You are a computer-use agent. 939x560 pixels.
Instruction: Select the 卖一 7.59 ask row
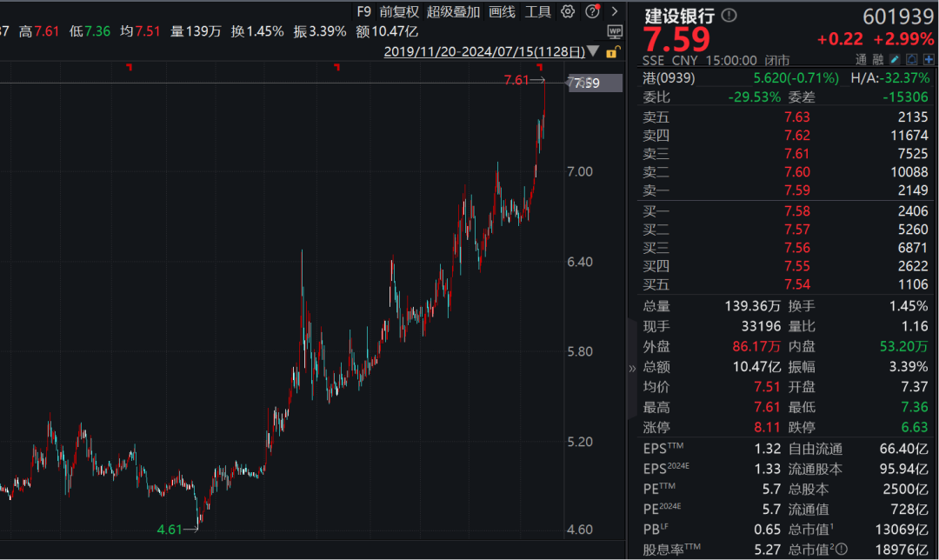click(x=785, y=190)
